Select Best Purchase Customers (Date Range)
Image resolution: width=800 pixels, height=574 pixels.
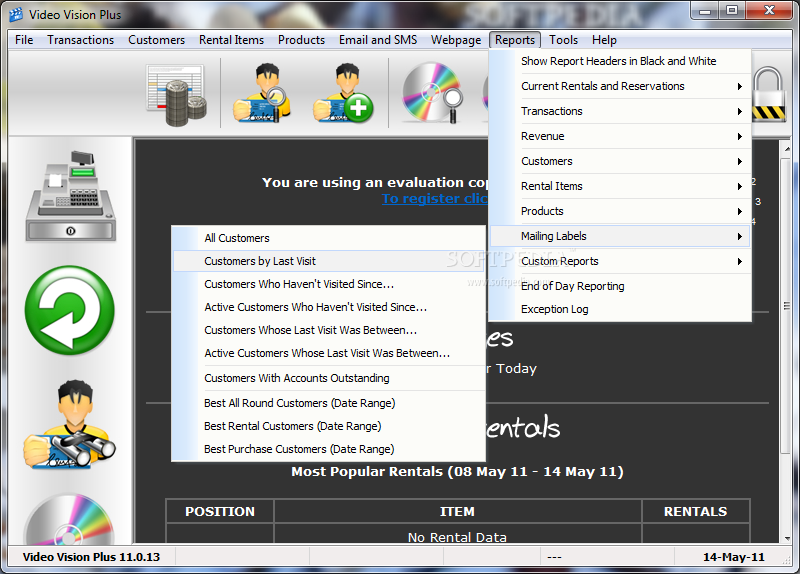coord(329,449)
